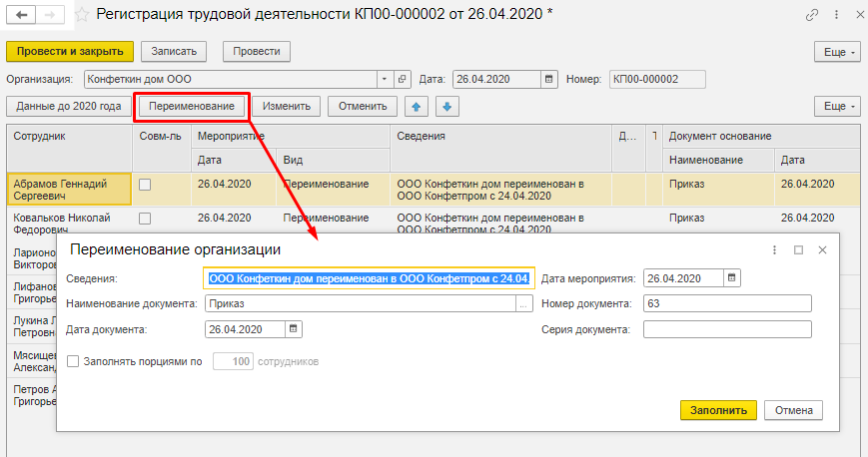Image resolution: width=868 pixels, height=457 pixels.
Task: Focus the Номер field КП00-000002
Action: (x=657, y=79)
